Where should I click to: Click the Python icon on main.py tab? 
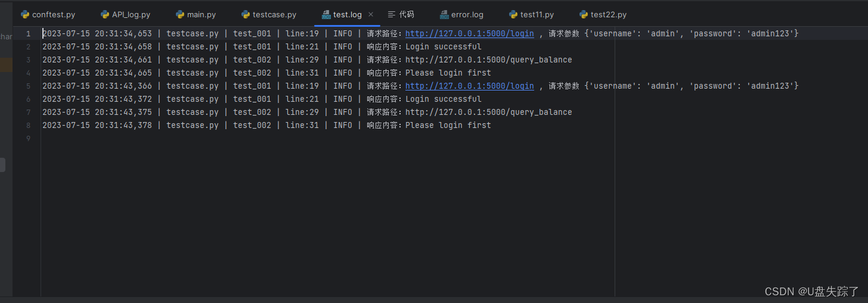(x=180, y=14)
